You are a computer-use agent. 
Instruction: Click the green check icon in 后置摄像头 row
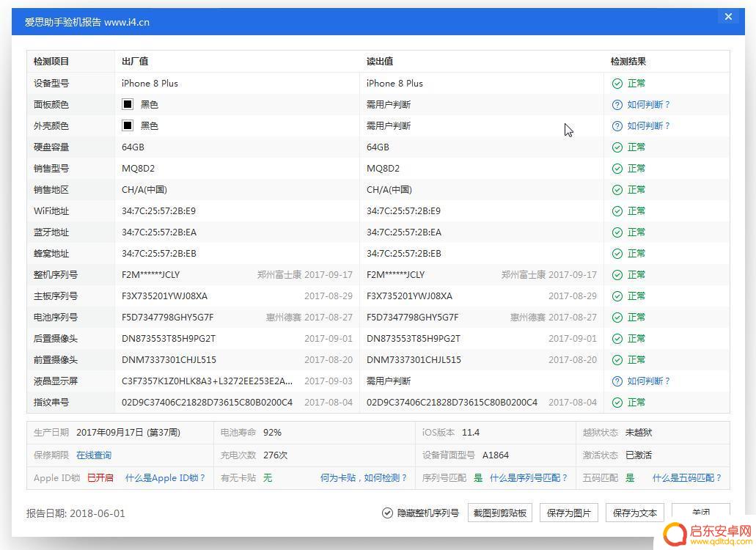point(617,338)
